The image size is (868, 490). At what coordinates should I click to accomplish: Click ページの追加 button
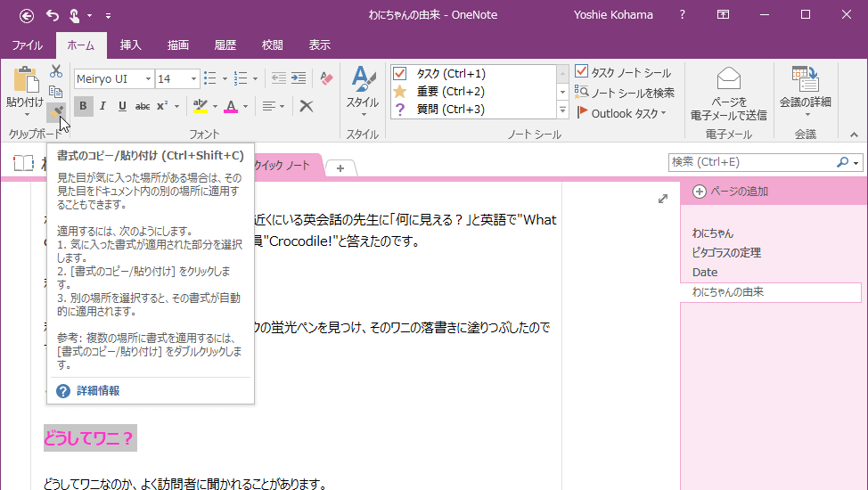[x=730, y=192]
